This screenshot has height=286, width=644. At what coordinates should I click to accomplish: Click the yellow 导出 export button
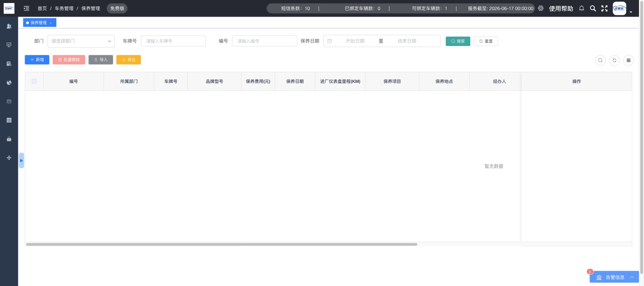(128, 60)
